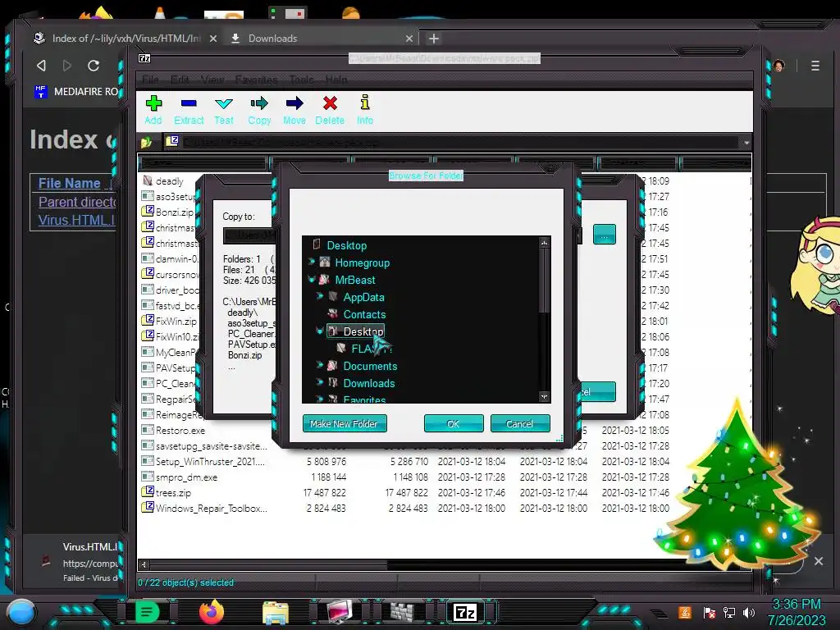Viewport: 840px width, 630px height.
Task: Open Firefox from the taskbar
Action: [212, 612]
